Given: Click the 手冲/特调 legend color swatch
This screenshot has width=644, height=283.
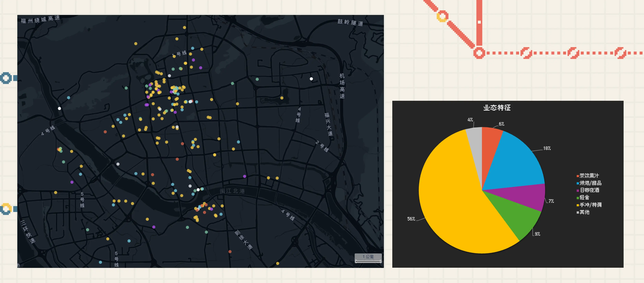Looking at the screenshot, I should (x=578, y=205).
